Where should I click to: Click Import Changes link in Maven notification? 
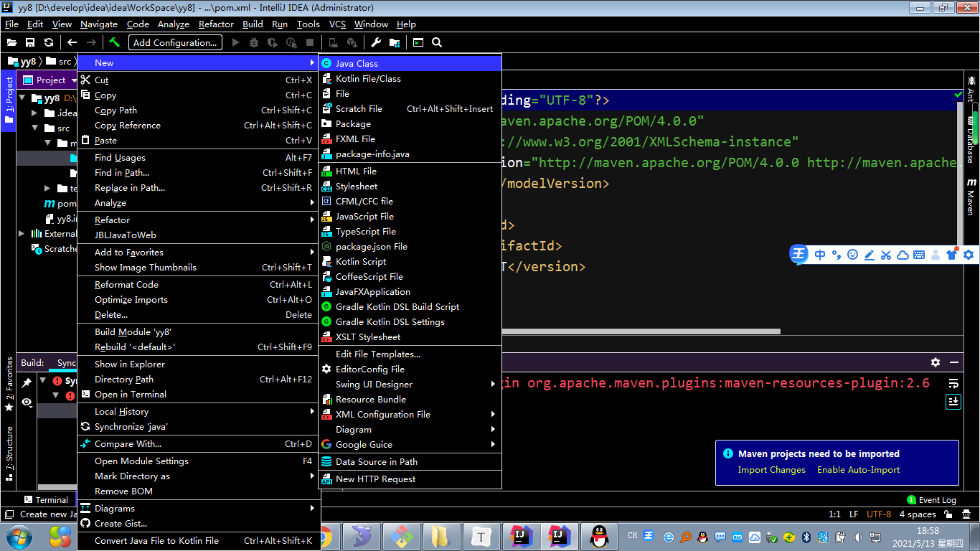pyautogui.click(x=772, y=470)
